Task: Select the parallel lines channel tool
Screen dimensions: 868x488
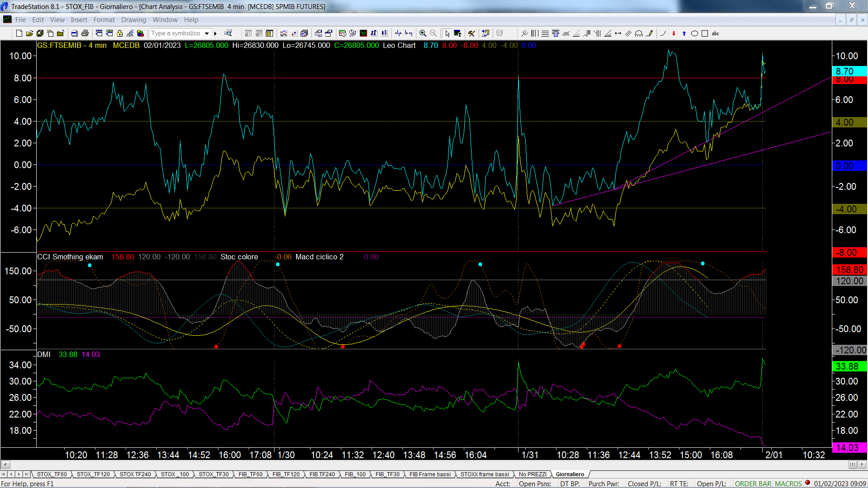Action: (628, 33)
